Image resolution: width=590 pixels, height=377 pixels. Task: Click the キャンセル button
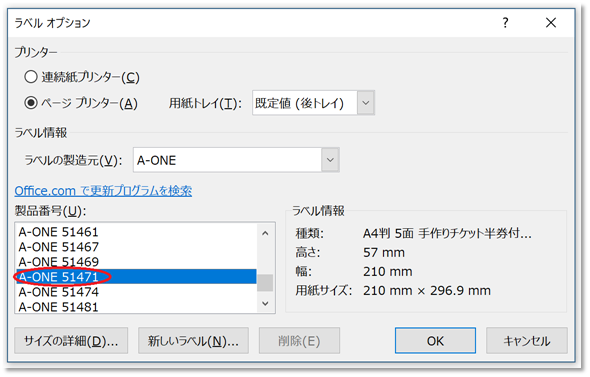[527, 341]
